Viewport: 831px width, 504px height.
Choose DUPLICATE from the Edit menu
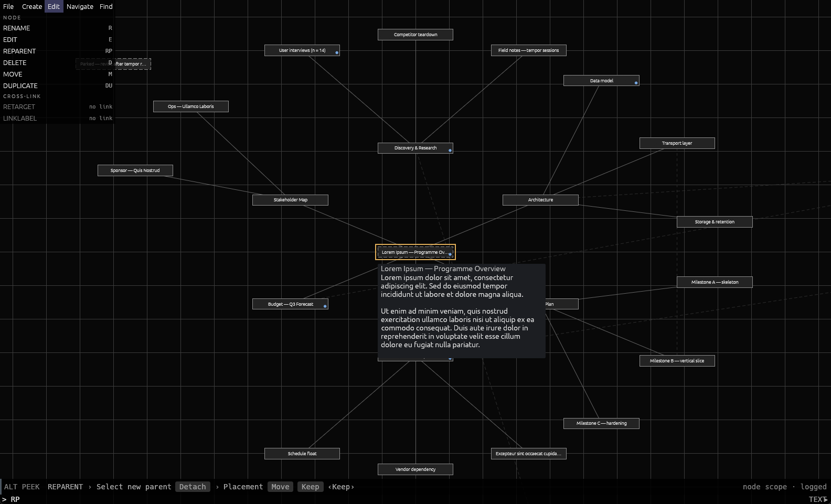click(x=57, y=85)
